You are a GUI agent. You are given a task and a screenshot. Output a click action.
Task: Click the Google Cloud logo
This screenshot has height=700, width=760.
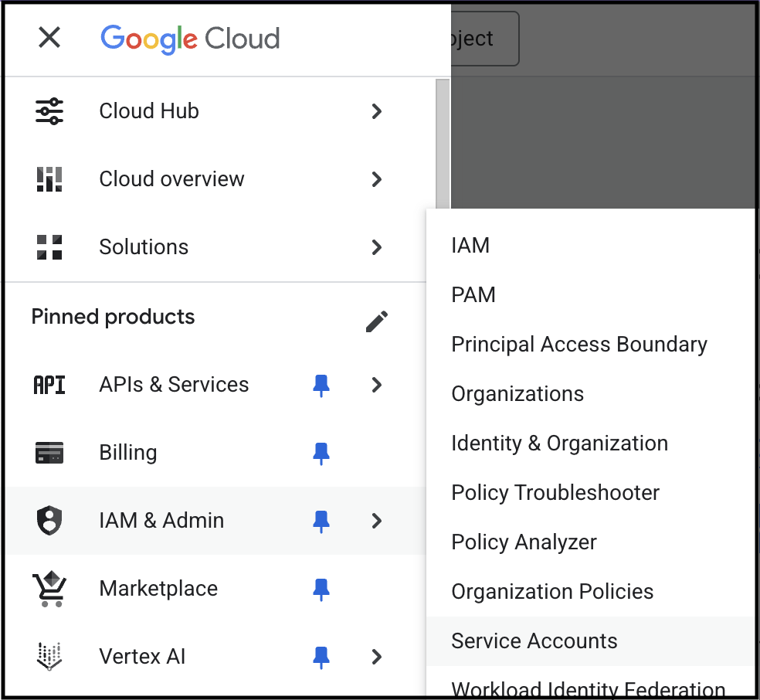point(190,39)
